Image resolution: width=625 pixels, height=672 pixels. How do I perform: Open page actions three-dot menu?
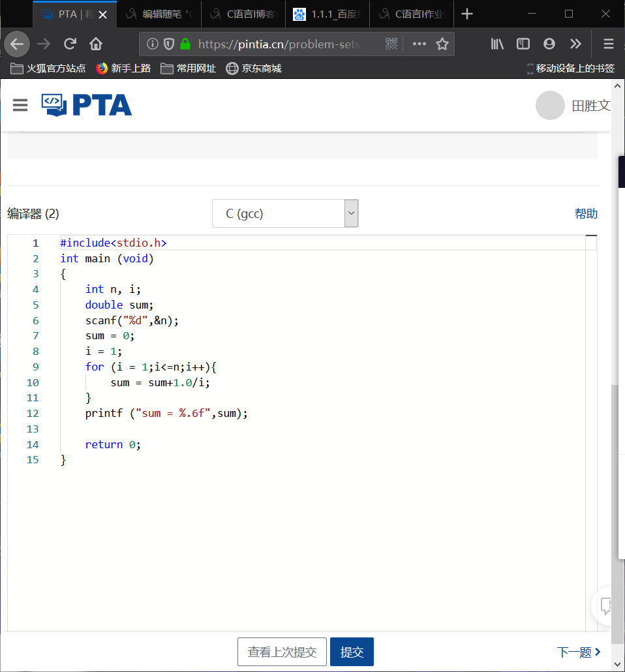tap(419, 44)
